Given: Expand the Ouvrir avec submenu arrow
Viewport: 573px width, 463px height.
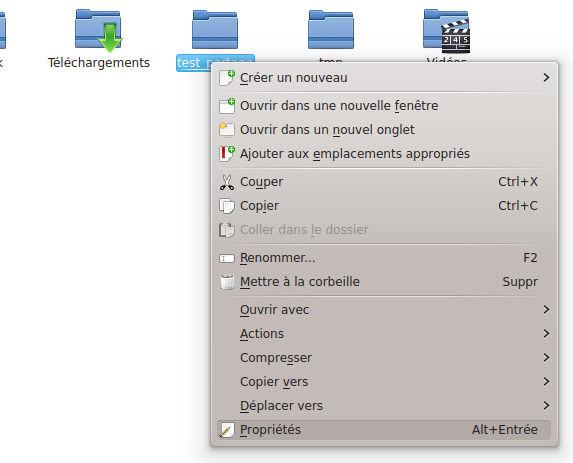Looking at the screenshot, I should coord(546,310).
